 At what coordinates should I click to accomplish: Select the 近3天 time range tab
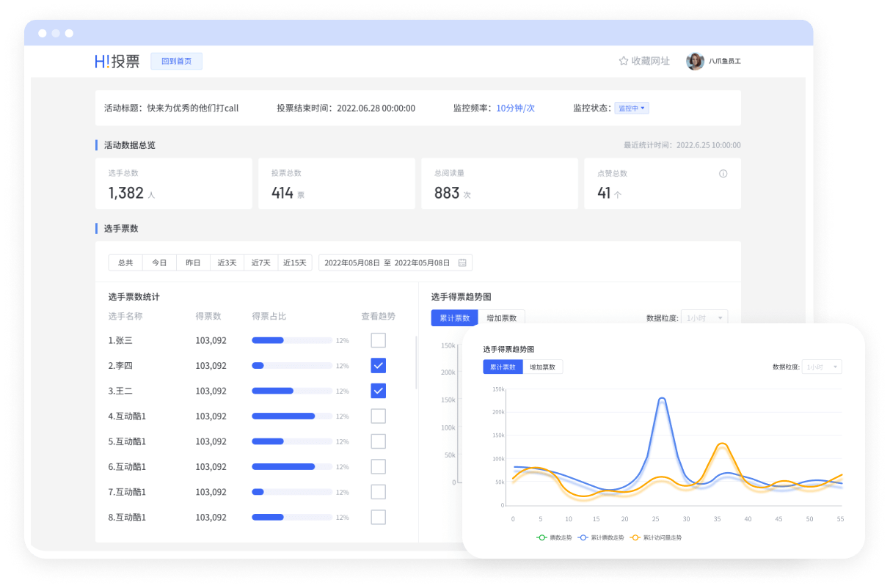227,262
